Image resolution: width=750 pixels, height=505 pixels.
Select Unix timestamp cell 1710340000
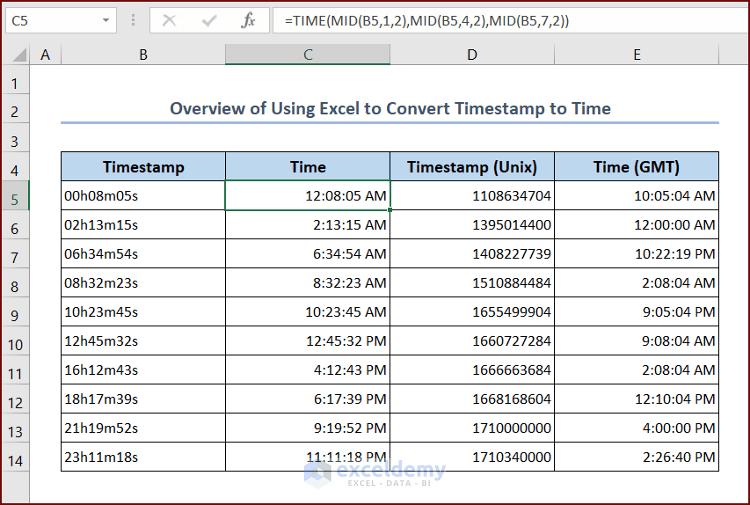(x=472, y=457)
